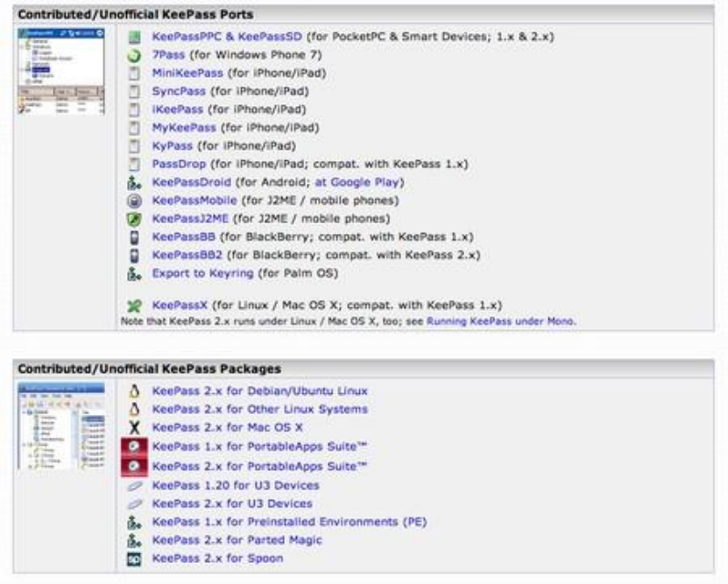
Task: Follow the at Google Play link
Action: tap(357, 182)
